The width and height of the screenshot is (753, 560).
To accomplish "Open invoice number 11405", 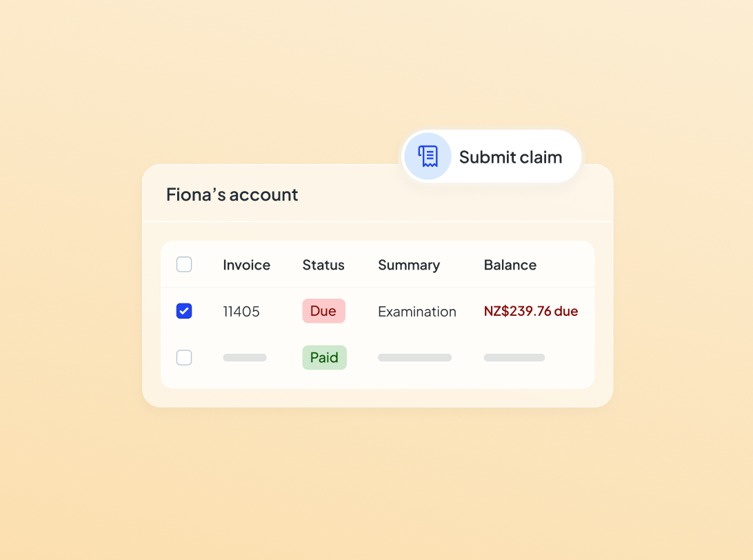I will tap(241, 312).
